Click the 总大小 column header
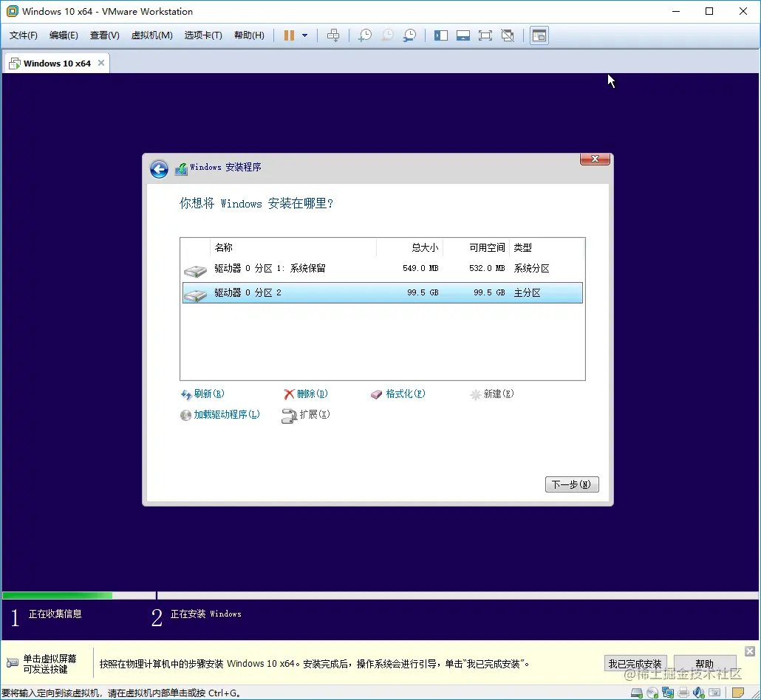Screen dimensions: 761x700 pos(409,247)
